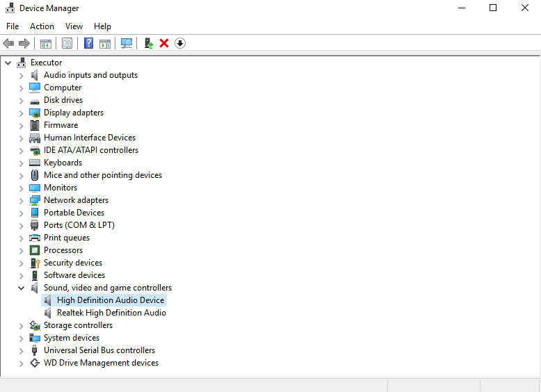
Task: Click the WD Drive Management devices icon
Action: (x=35, y=363)
